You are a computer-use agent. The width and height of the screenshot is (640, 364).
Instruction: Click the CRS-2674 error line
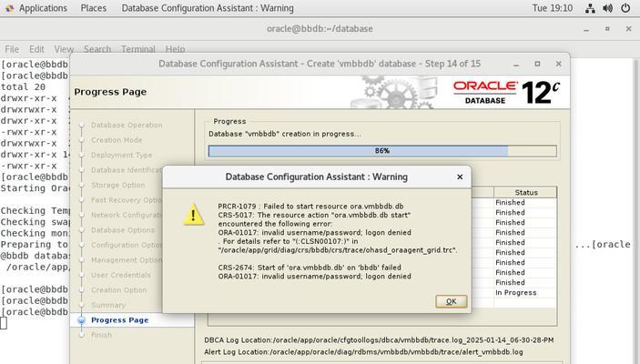click(x=310, y=268)
